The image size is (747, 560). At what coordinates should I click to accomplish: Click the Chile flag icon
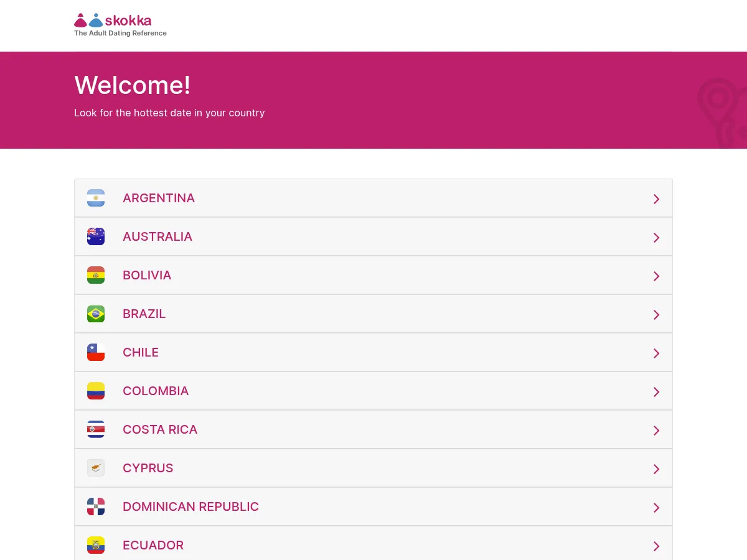click(x=96, y=352)
